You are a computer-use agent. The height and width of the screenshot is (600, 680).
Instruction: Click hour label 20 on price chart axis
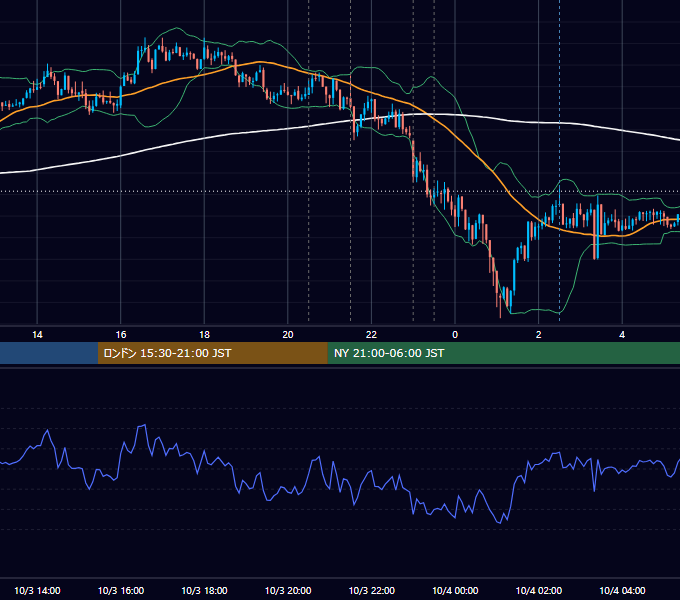(x=288, y=335)
